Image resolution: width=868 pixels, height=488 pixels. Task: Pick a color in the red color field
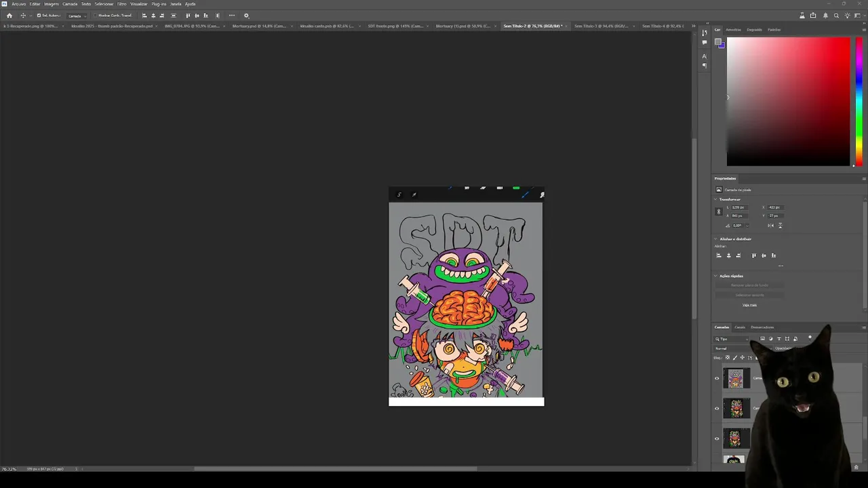788,100
